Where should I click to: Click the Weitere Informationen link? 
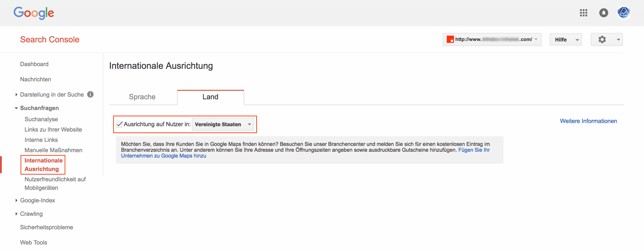point(588,121)
